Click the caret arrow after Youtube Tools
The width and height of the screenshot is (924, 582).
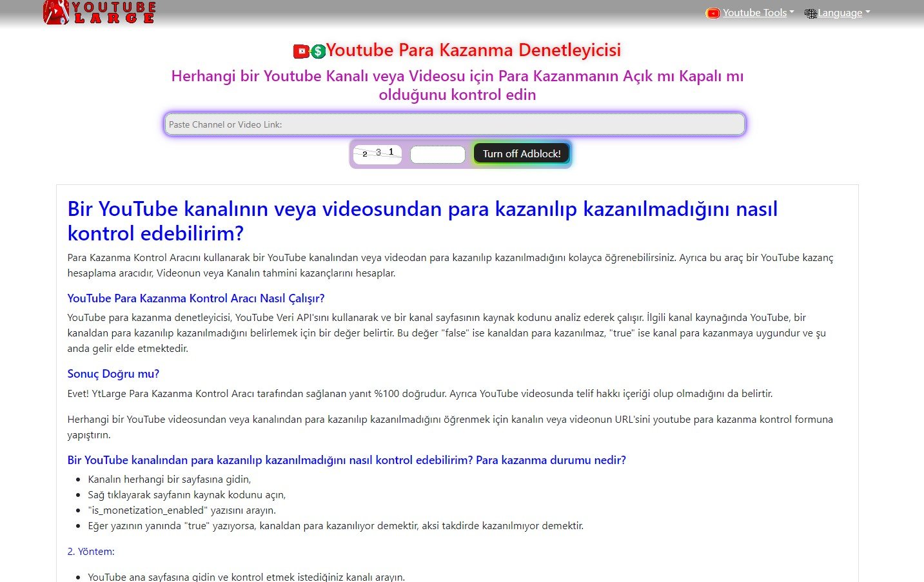tap(792, 12)
